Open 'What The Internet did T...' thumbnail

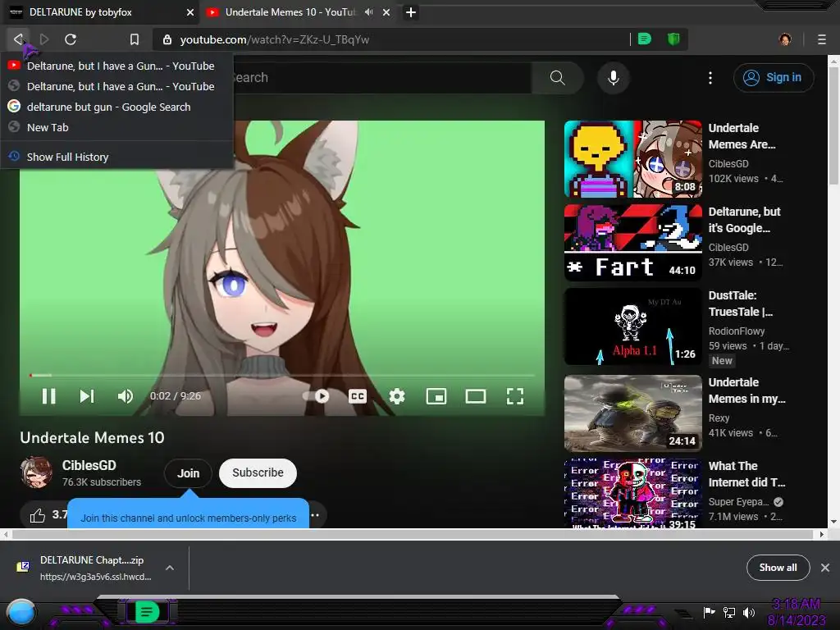tap(632, 493)
